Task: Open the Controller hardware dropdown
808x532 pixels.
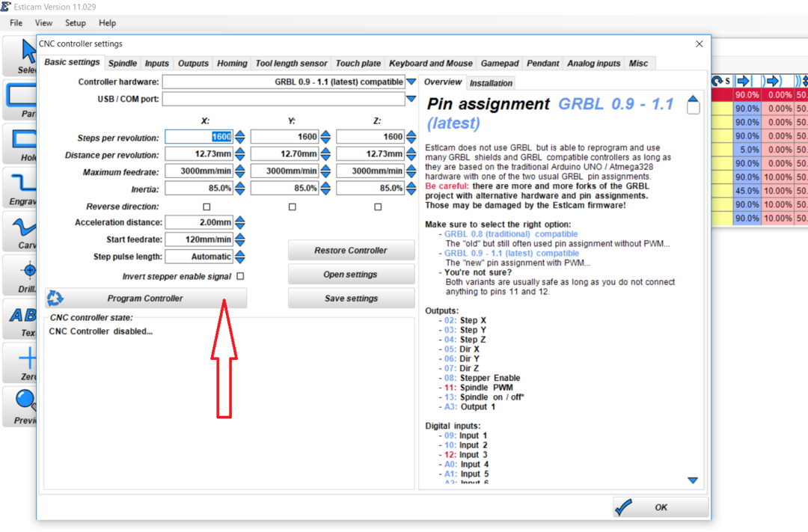Action: point(411,82)
